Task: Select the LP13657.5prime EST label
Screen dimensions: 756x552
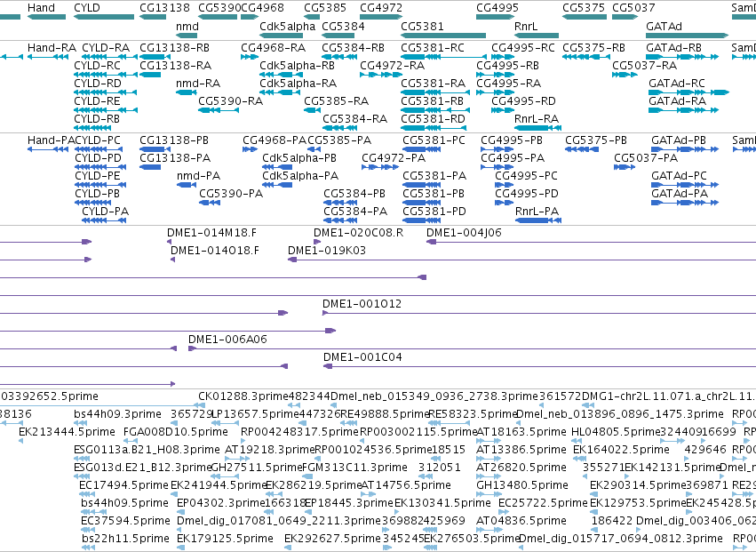Action: pyautogui.click(x=257, y=414)
